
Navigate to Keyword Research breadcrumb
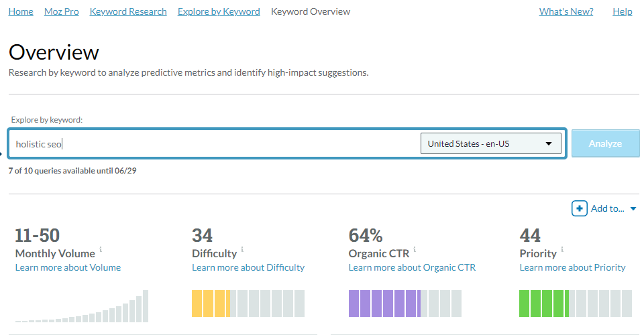click(x=128, y=11)
